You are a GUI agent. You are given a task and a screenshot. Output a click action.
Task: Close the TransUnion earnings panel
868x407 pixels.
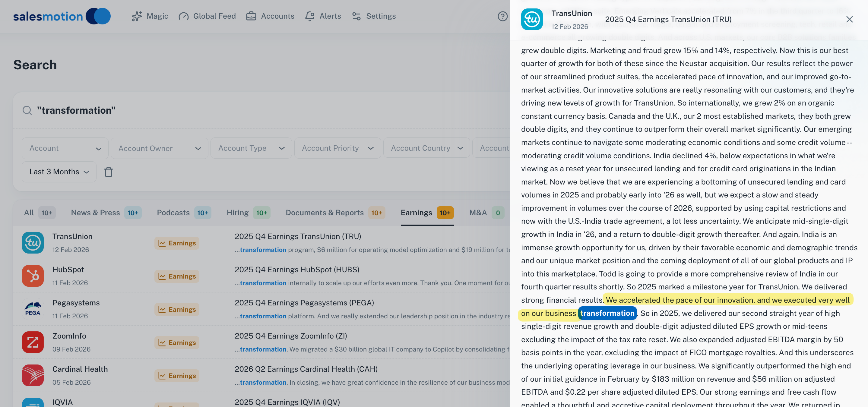(849, 20)
